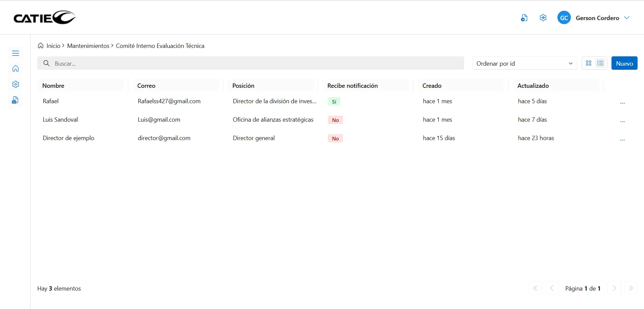Image resolution: width=644 pixels, height=309 pixels.
Task: Open the 'Ordenar por id' dropdown
Action: click(524, 63)
